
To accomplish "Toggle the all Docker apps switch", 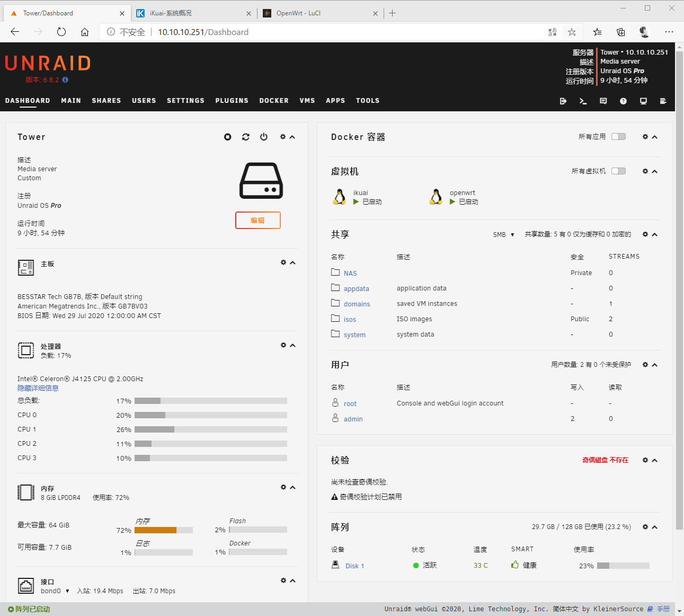I will [x=618, y=137].
